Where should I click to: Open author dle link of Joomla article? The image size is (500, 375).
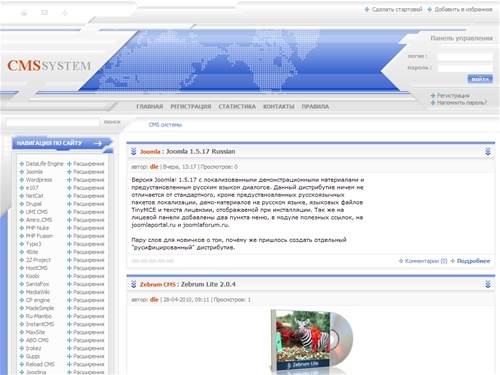(x=154, y=167)
